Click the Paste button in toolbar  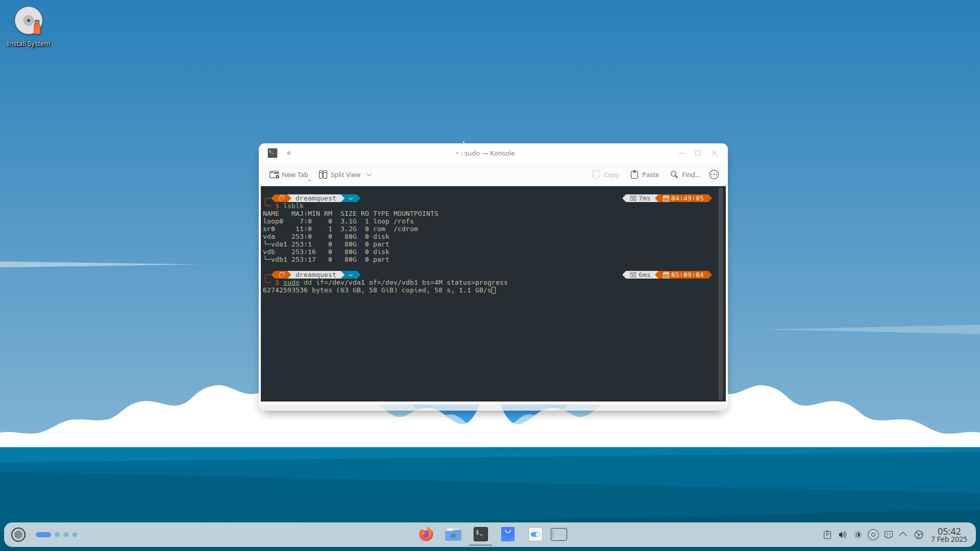(645, 174)
